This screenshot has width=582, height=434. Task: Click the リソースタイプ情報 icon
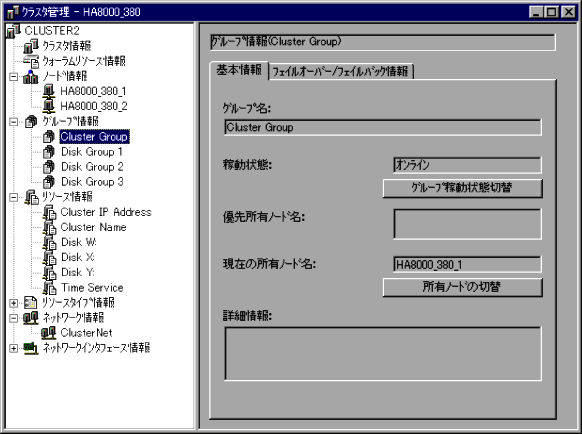30,303
